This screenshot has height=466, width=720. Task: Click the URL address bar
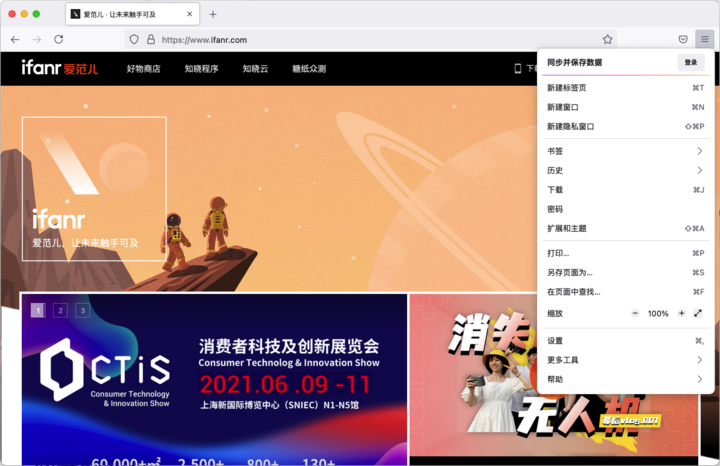(370, 39)
